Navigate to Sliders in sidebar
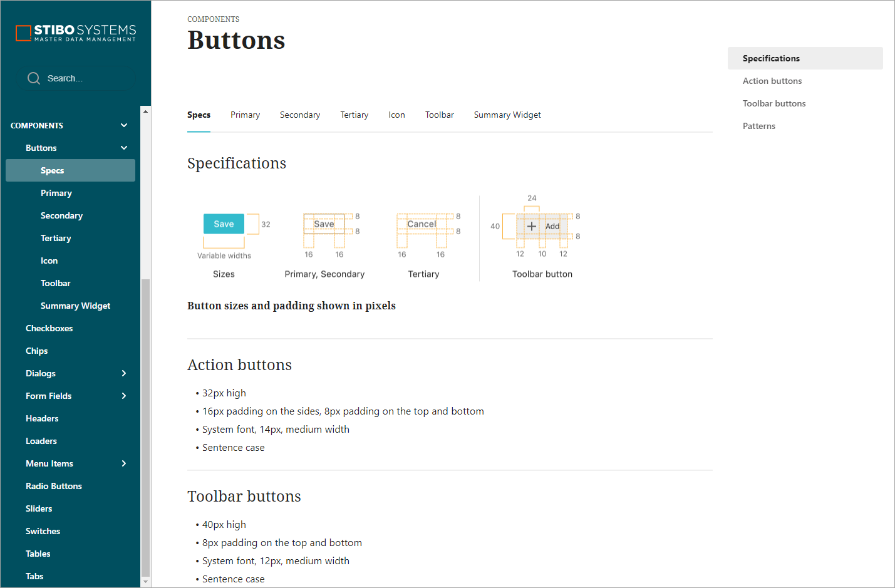Viewport: 895px width, 588px height. 39,508
